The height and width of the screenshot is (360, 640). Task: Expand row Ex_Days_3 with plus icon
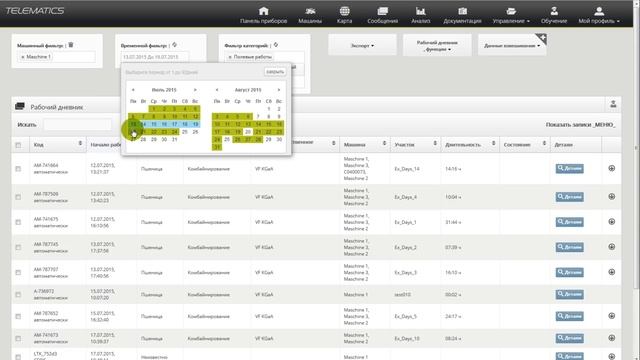[x=611, y=272]
